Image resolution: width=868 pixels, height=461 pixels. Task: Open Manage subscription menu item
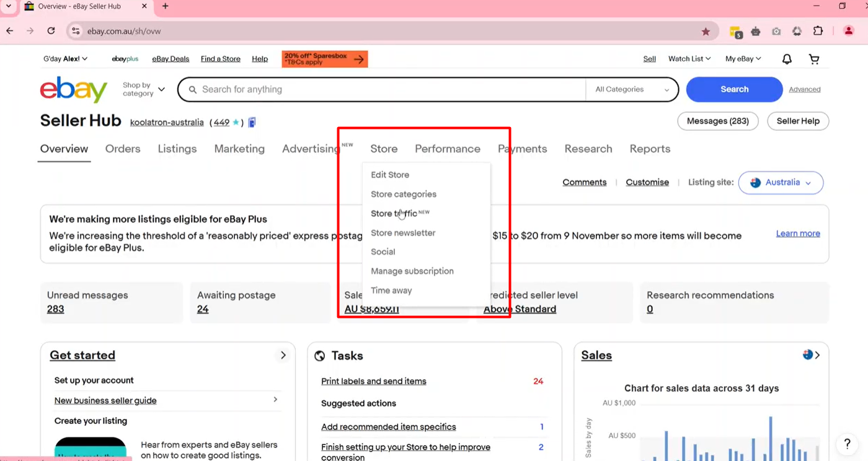(x=412, y=271)
